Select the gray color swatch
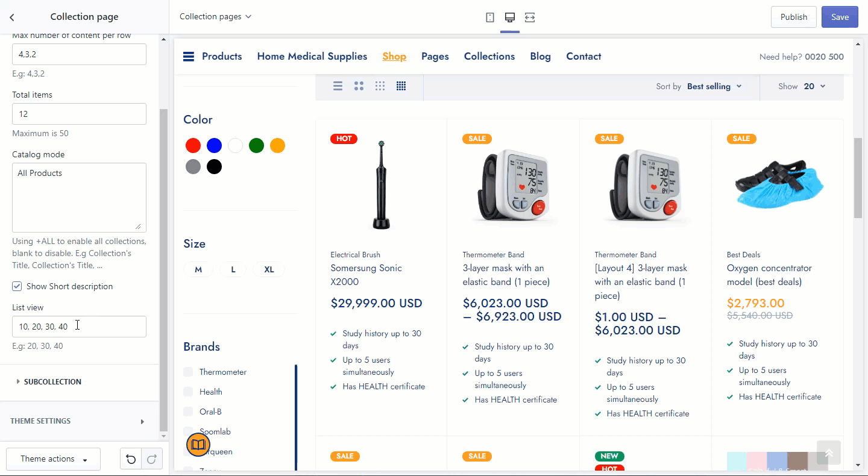The height and width of the screenshot is (476, 868). click(x=193, y=167)
